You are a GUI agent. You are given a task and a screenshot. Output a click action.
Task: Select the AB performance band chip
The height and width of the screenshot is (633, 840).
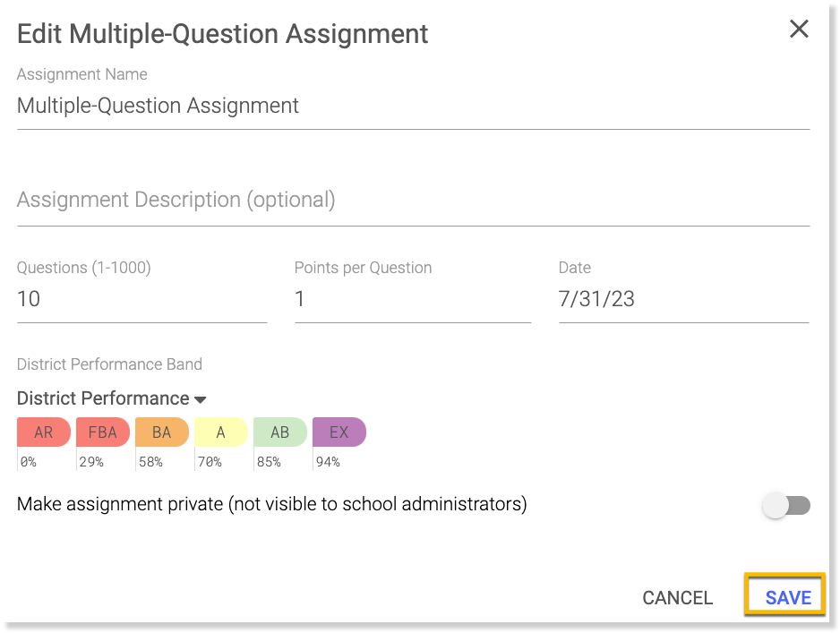click(279, 432)
